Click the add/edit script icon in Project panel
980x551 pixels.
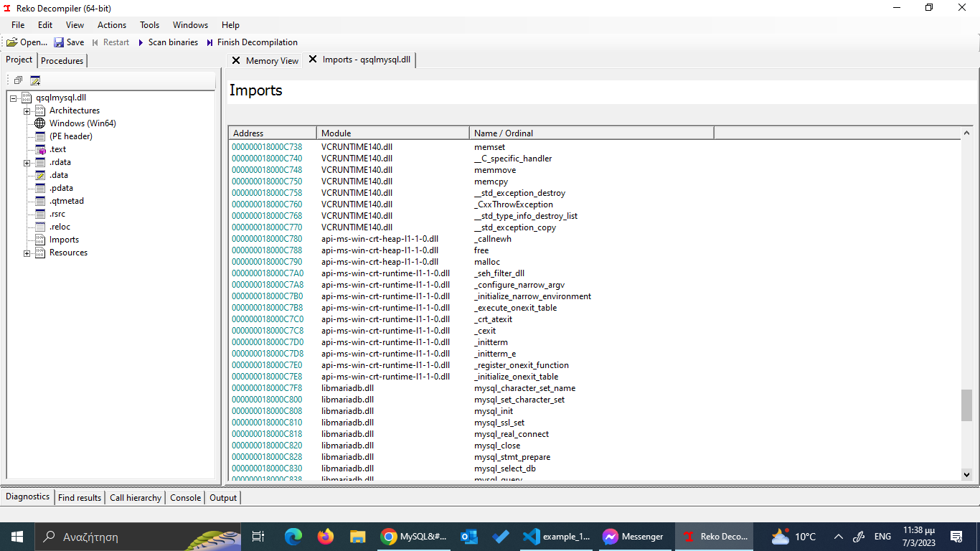click(x=35, y=80)
